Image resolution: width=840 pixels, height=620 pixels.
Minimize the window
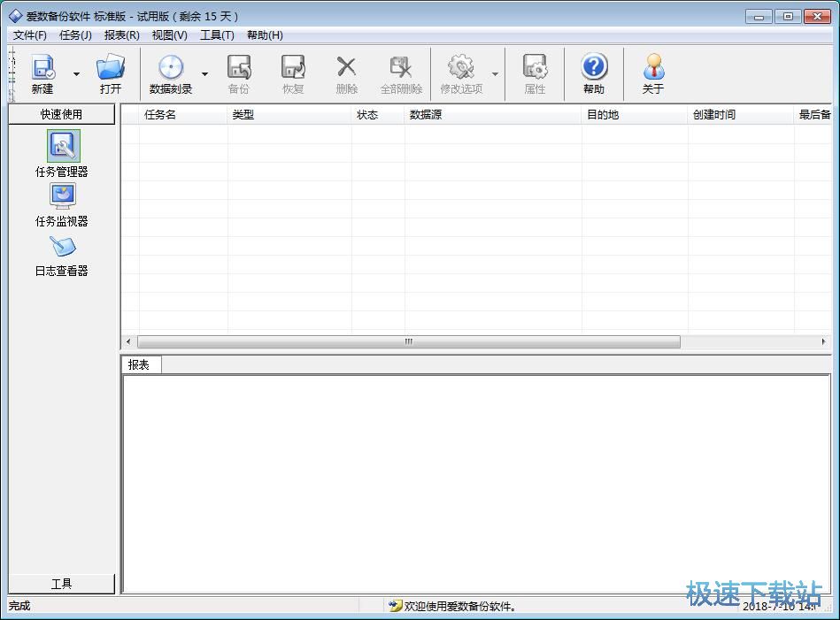click(x=759, y=17)
